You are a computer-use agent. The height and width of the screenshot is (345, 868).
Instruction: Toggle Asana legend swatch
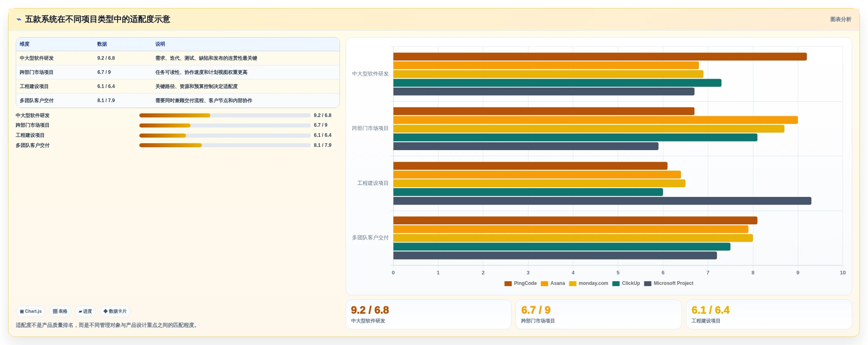click(544, 284)
